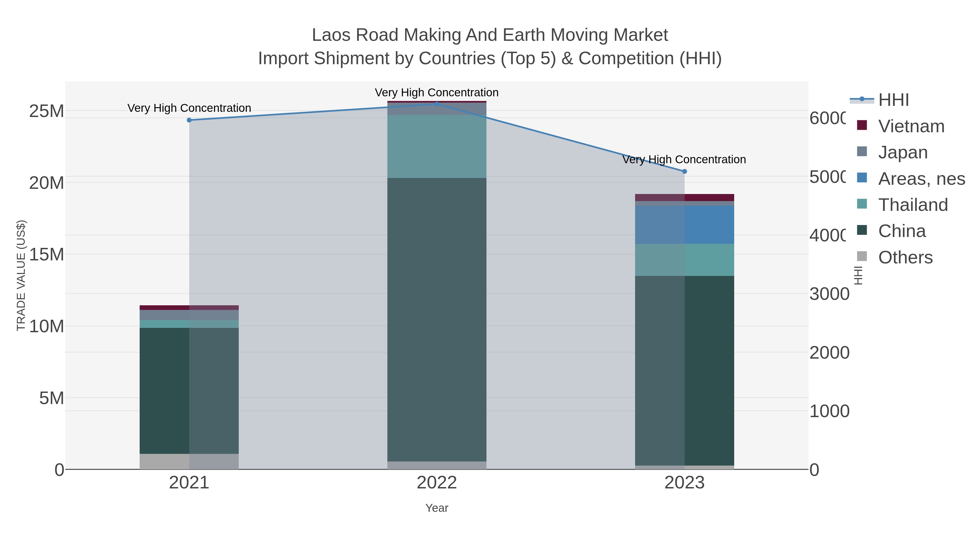Viewport: 980px width, 551px height.
Task: Toggle Areas, nes legend entry
Action: click(911, 178)
